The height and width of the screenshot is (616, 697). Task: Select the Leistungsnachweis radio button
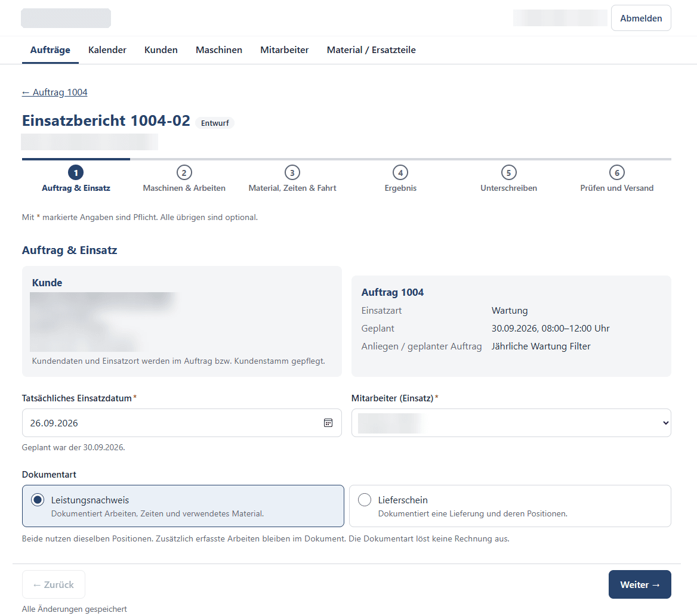click(38, 500)
